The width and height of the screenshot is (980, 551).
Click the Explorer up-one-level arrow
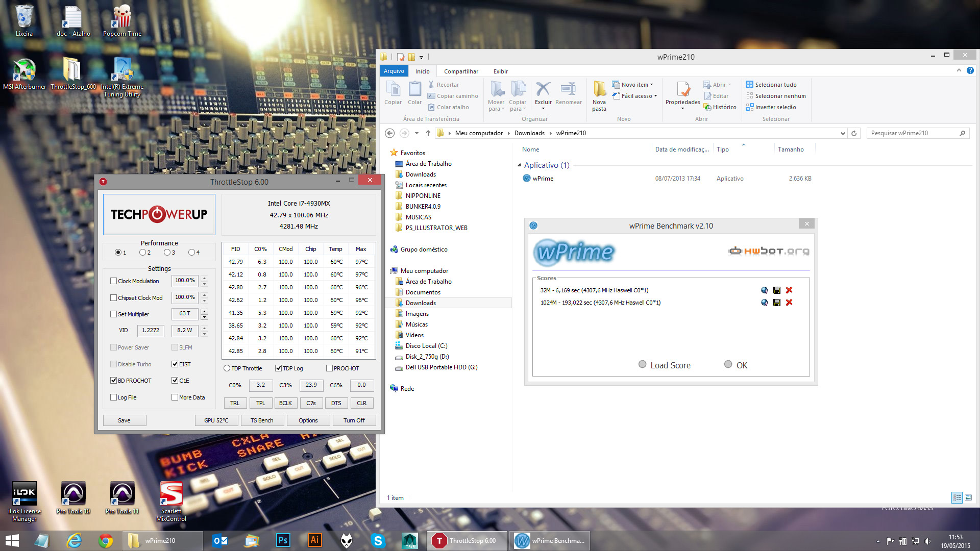point(428,133)
